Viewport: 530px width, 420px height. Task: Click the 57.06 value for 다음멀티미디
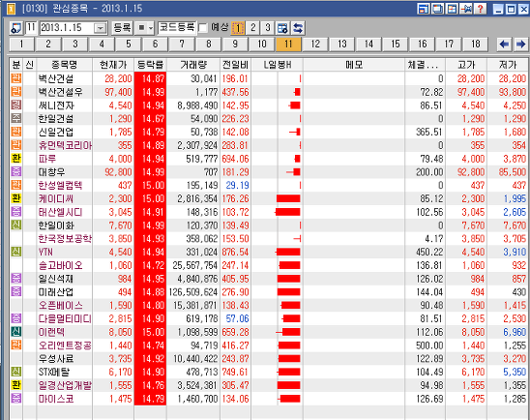[x=237, y=318]
